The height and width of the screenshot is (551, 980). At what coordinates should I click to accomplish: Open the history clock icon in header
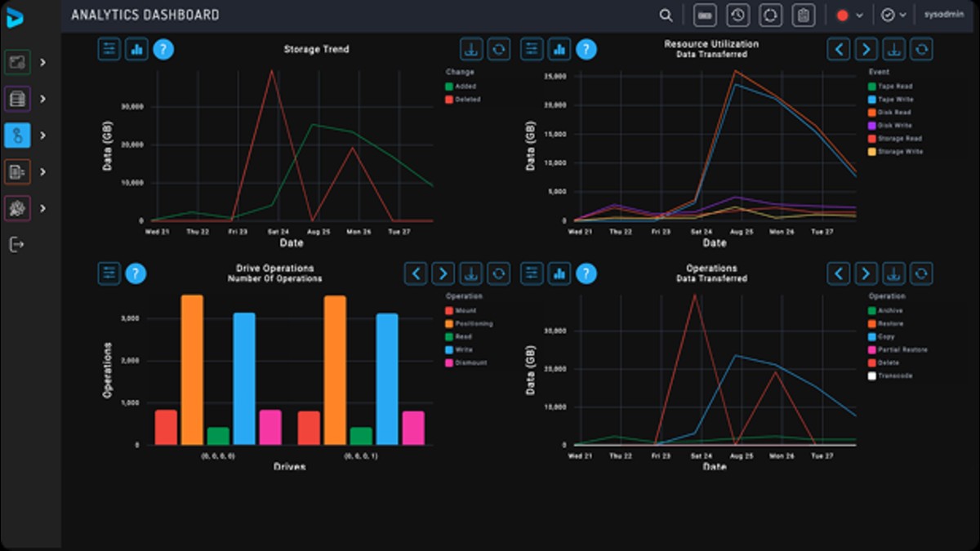pyautogui.click(x=737, y=15)
